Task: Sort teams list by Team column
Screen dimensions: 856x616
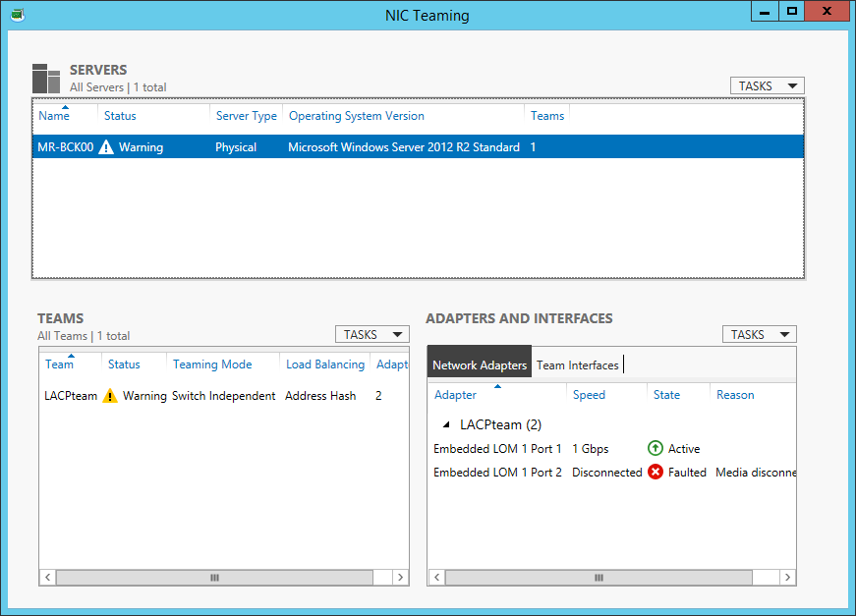Action: point(59,364)
